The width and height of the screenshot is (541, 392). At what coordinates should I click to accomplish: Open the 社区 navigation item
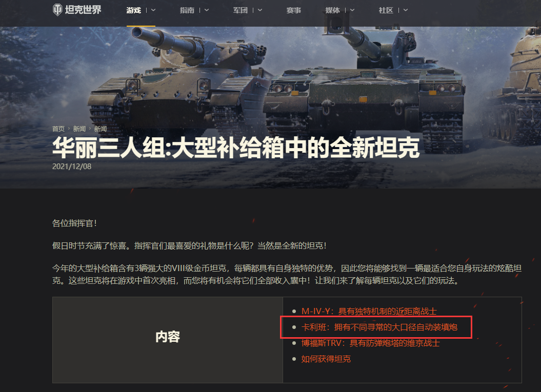click(x=386, y=10)
